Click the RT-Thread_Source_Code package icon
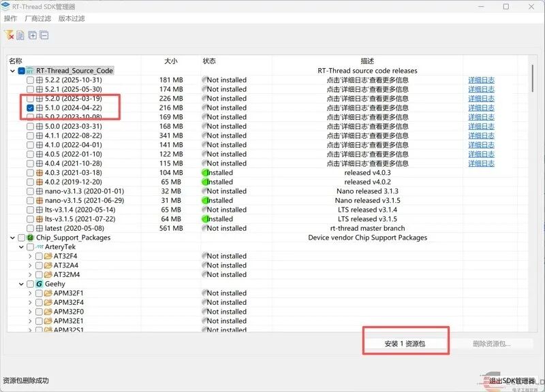Viewport: 545px width, 392px height. (30, 71)
